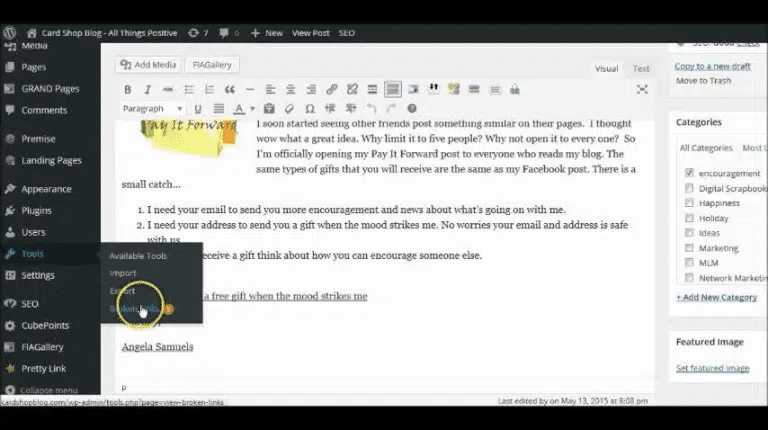This screenshot has height=430, width=768.
Task: Switch to the Text editor tab
Action: coord(641,69)
